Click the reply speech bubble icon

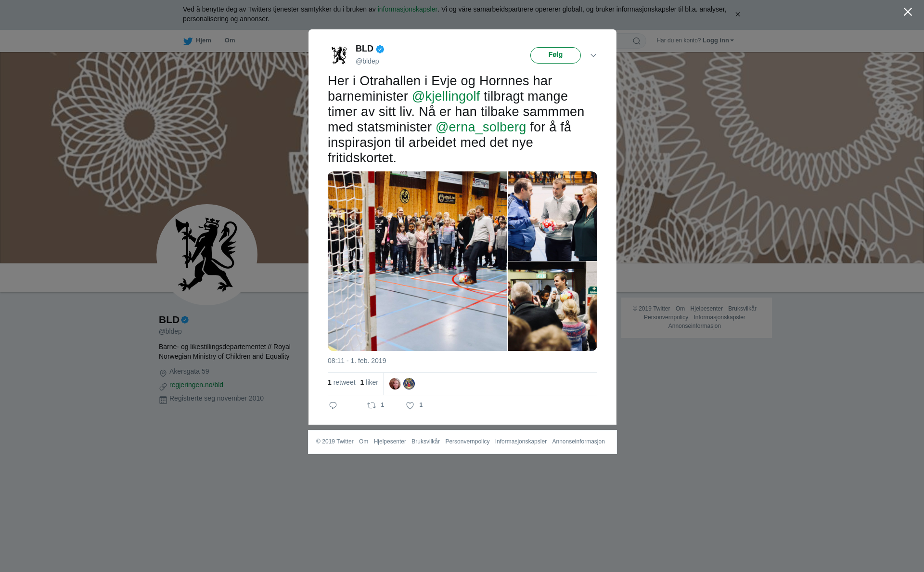[333, 405]
